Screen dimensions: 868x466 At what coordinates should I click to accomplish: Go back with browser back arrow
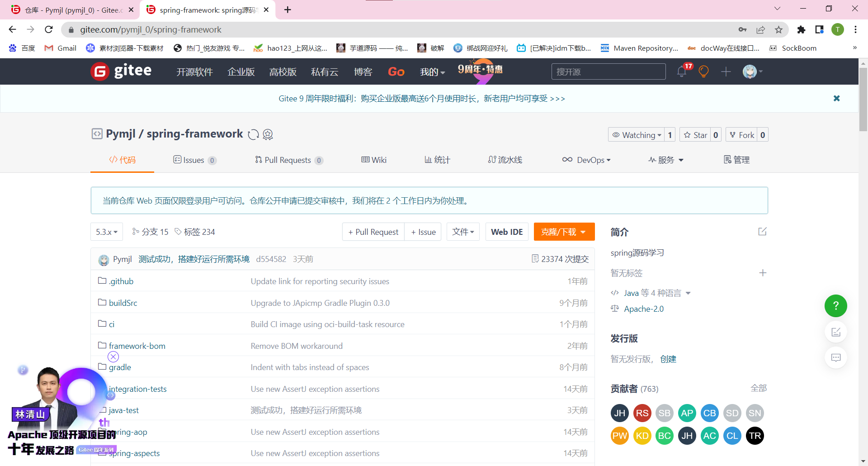tap(12, 29)
